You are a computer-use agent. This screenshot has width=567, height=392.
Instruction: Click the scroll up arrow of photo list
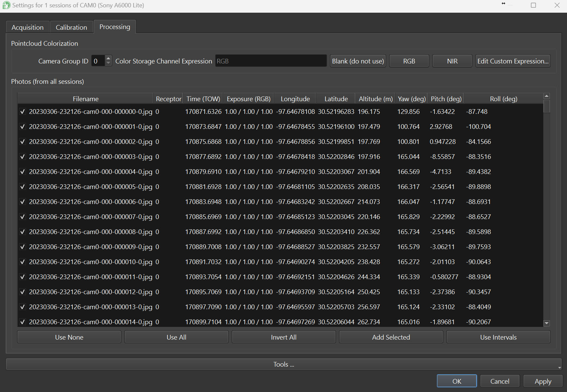[547, 96]
